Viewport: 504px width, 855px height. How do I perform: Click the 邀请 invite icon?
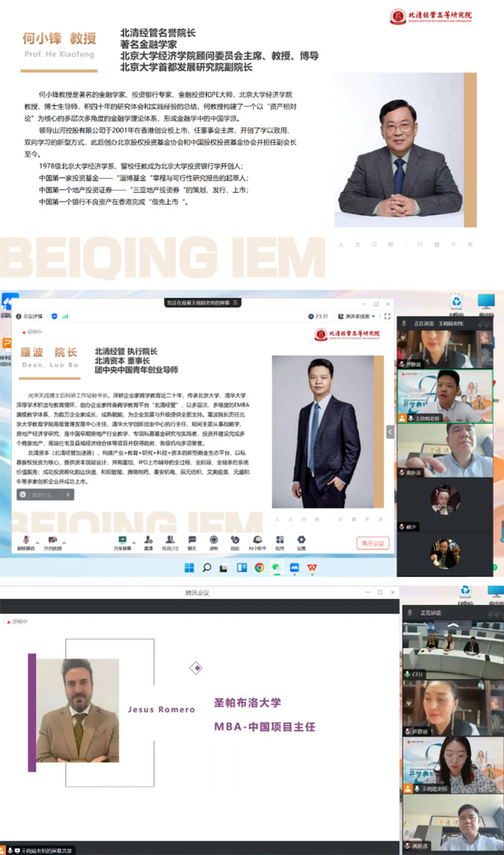(149, 540)
